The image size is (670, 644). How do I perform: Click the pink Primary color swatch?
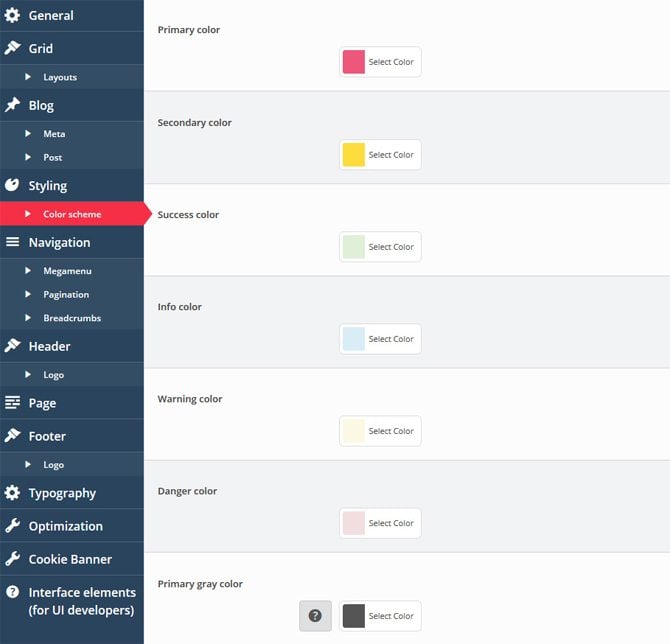tap(354, 62)
